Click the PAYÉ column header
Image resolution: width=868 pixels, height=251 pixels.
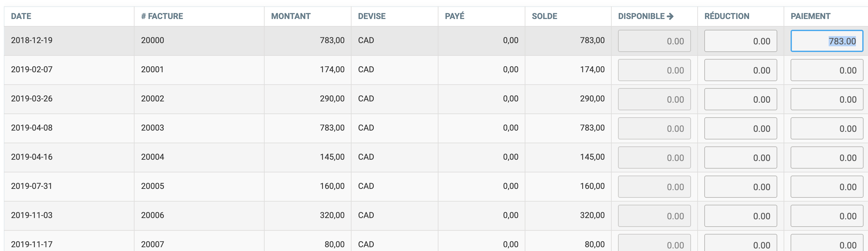point(455,16)
